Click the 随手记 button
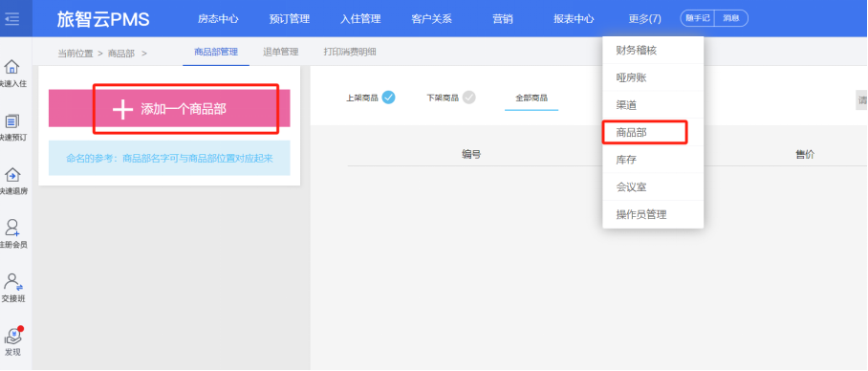 pos(698,18)
